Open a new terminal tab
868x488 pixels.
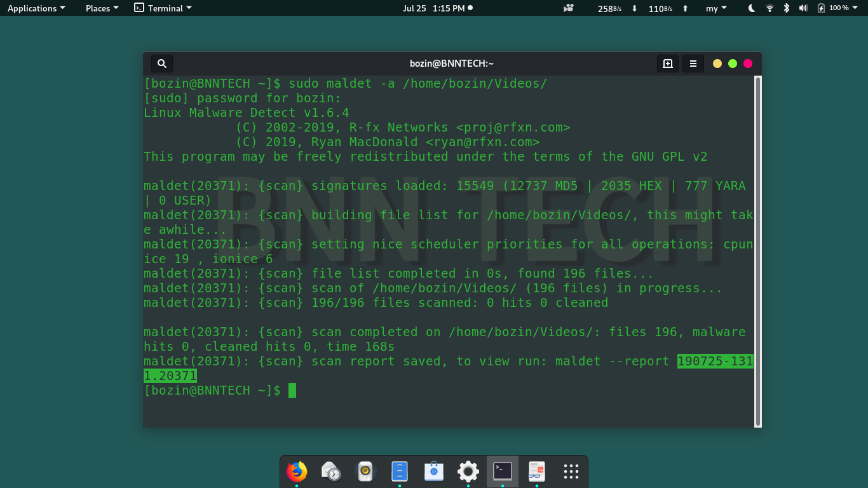click(667, 63)
